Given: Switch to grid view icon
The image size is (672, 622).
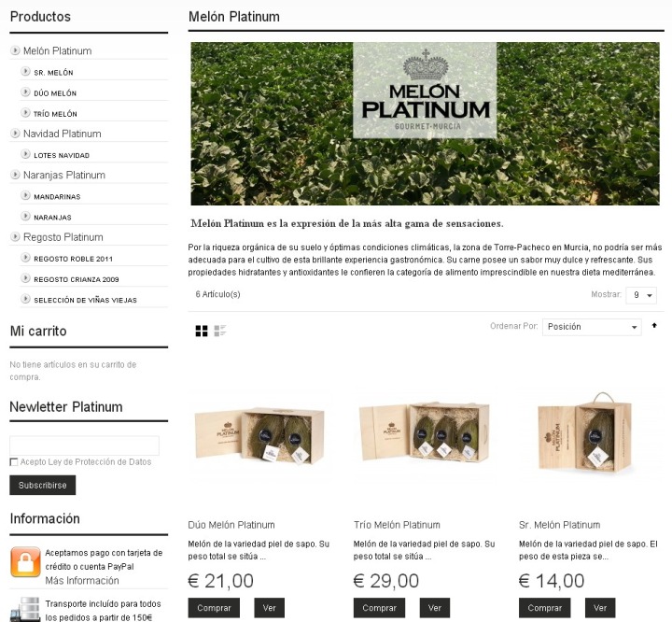Looking at the screenshot, I should [x=202, y=331].
